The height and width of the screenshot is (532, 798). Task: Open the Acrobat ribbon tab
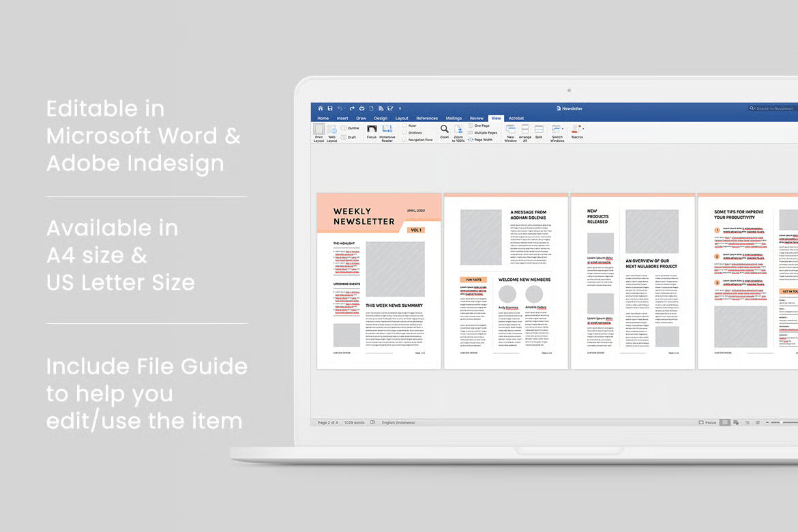[516, 117]
